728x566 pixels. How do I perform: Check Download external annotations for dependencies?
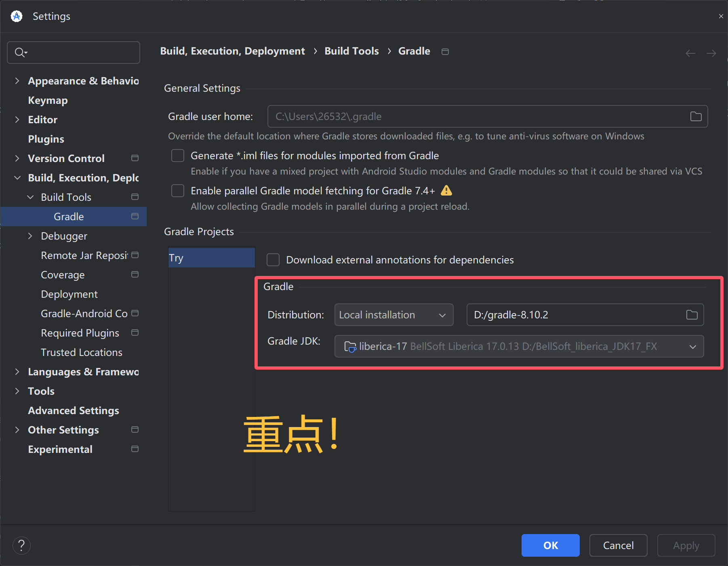click(273, 260)
